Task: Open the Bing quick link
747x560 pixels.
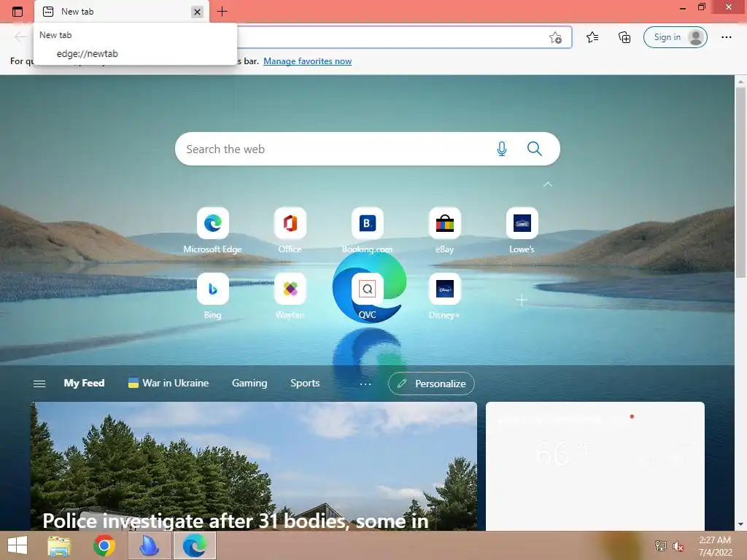Action: click(x=212, y=296)
